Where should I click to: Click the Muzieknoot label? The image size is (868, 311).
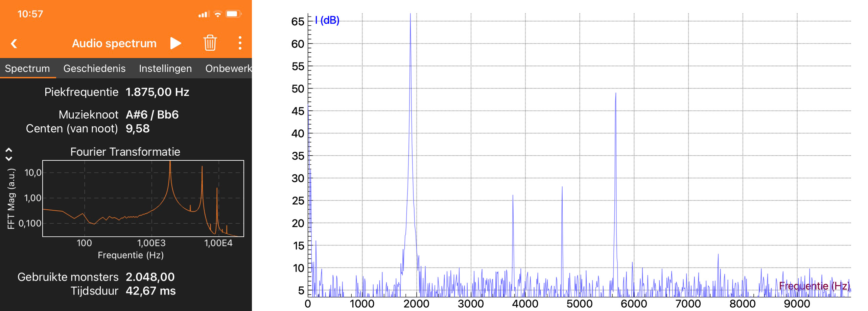89,114
